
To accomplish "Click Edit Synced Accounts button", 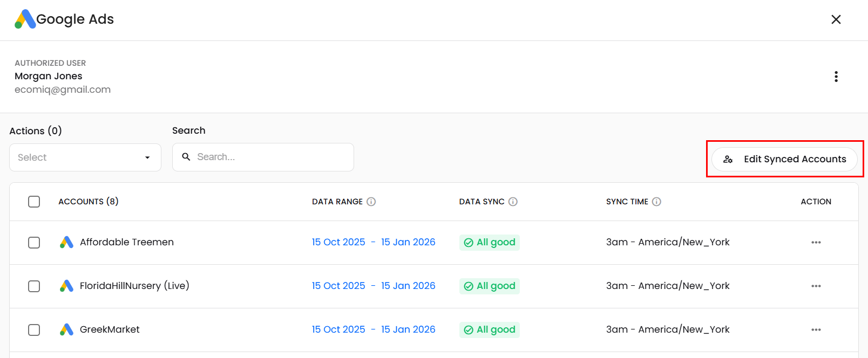I will 784,159.
